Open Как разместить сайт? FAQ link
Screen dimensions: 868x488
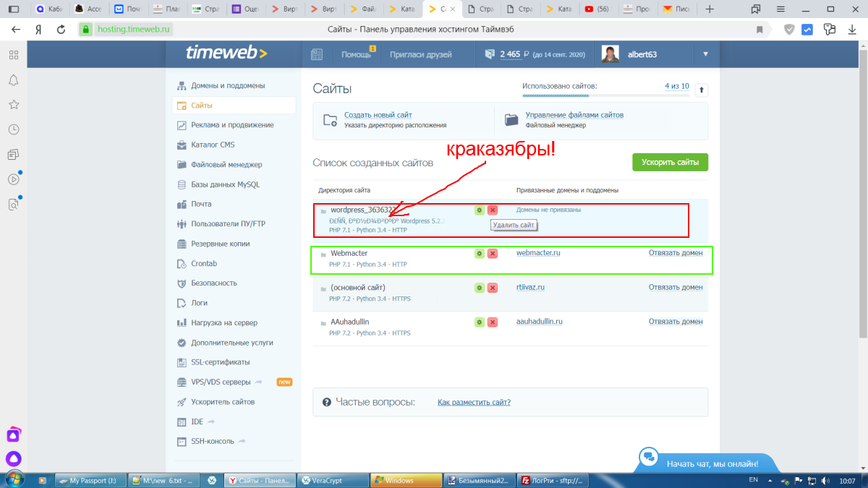point(474,402)
